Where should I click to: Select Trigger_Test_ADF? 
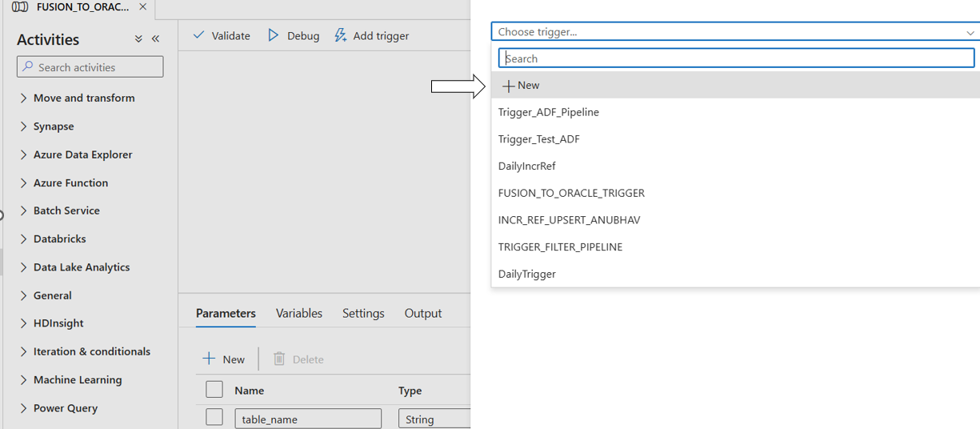pos(735,139)
